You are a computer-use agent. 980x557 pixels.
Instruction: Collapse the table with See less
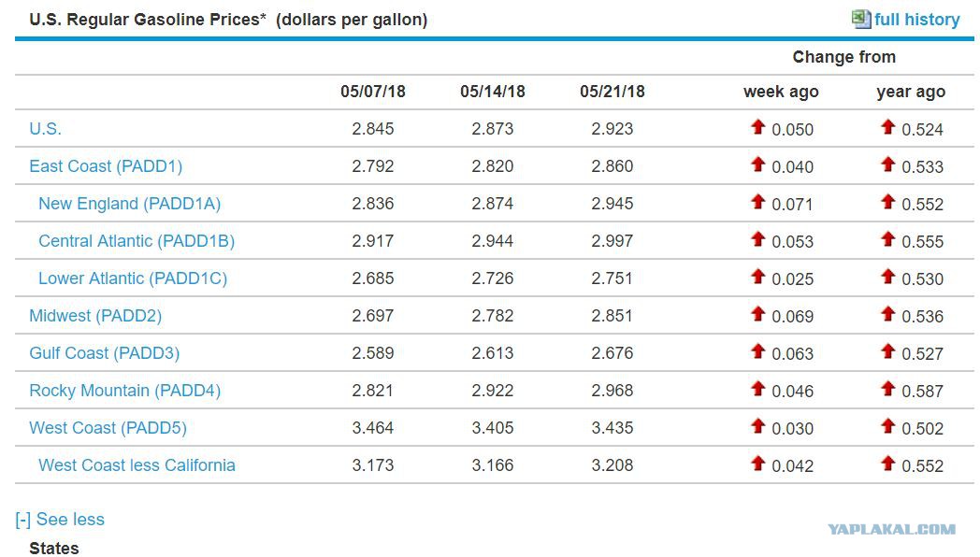61,520
